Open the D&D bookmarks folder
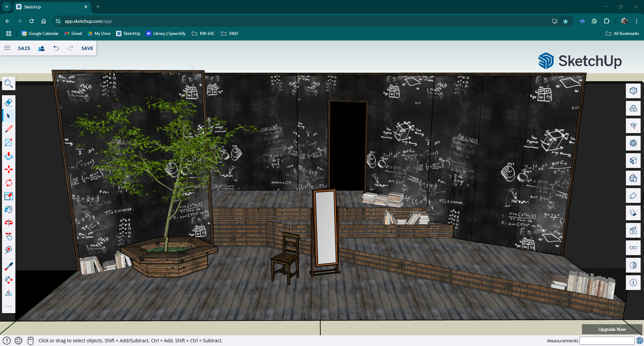The height and width of the screenshot is (346, 644). click(230, 34)
